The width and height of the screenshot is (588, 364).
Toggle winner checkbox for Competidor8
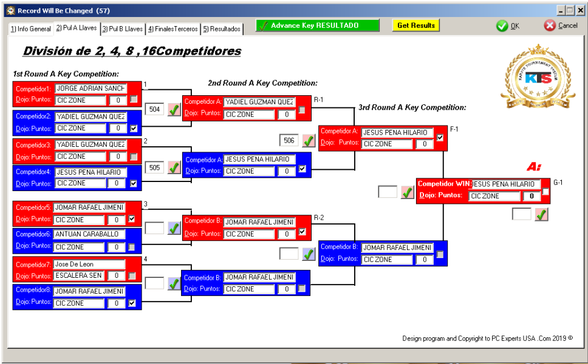point(132,303)
